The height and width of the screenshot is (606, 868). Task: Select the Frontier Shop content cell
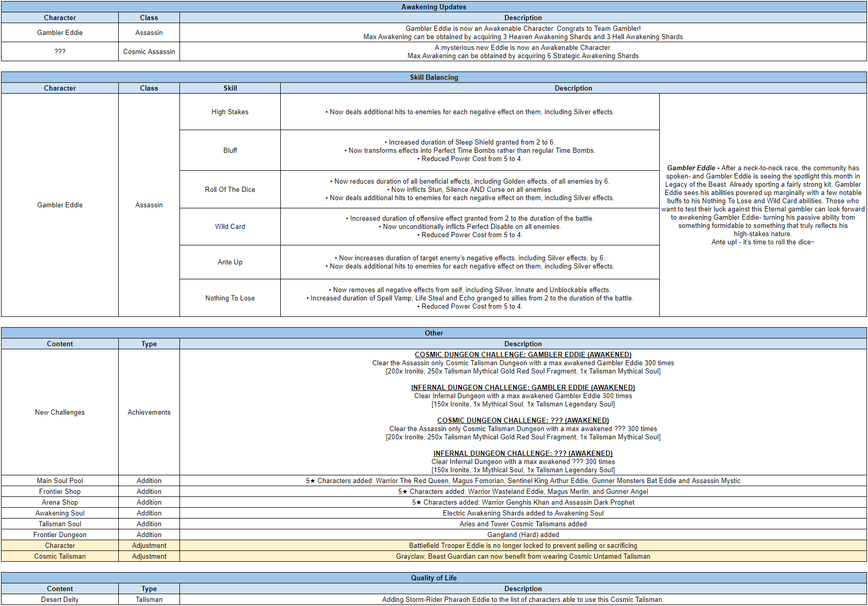(60, 491)
